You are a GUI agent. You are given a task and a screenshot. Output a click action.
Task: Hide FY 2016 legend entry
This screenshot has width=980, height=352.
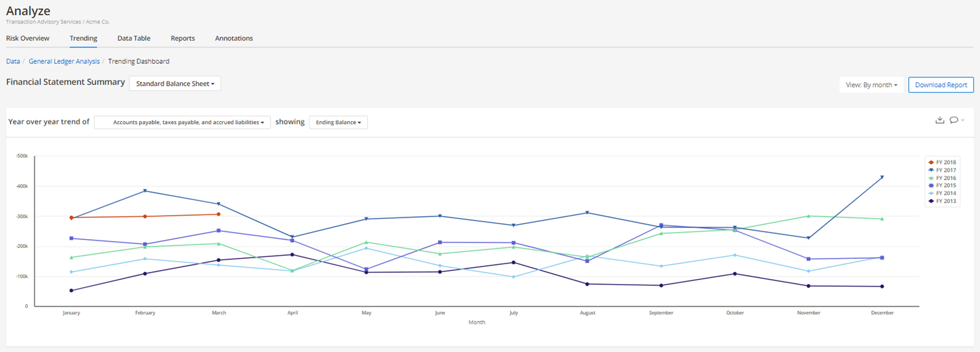tap(942, 178)
